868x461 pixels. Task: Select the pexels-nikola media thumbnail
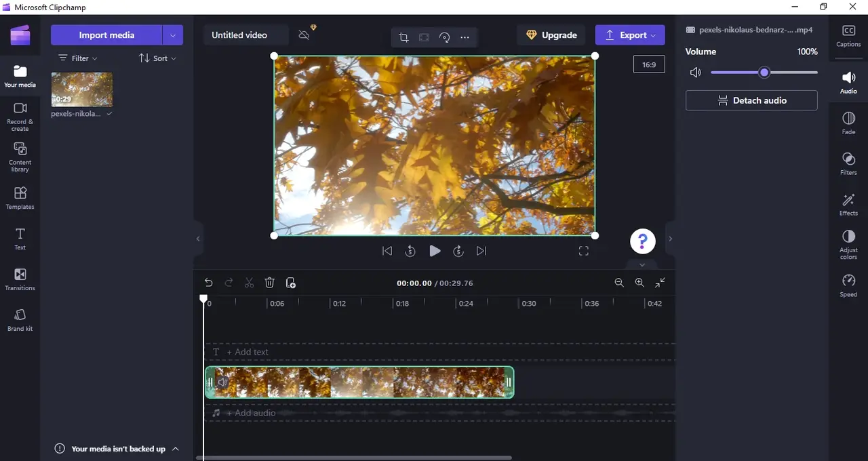(x=82, y=89)
